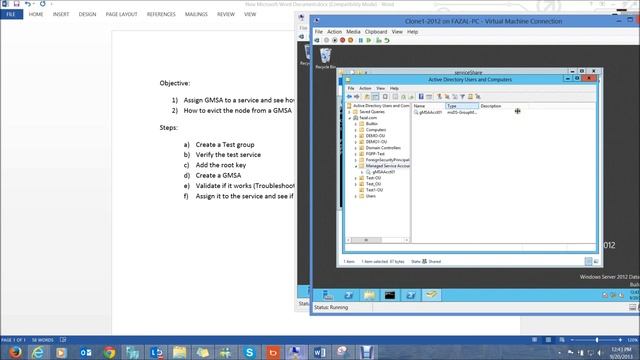The width and height of the screenshot is (640, 360).
Task: Open Clipboard menu in VM Connection window
Action: (376, 32)
